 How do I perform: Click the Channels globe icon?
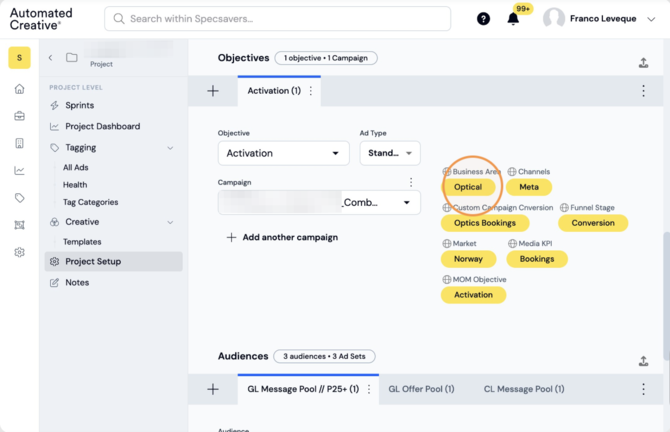pos(512,171)
